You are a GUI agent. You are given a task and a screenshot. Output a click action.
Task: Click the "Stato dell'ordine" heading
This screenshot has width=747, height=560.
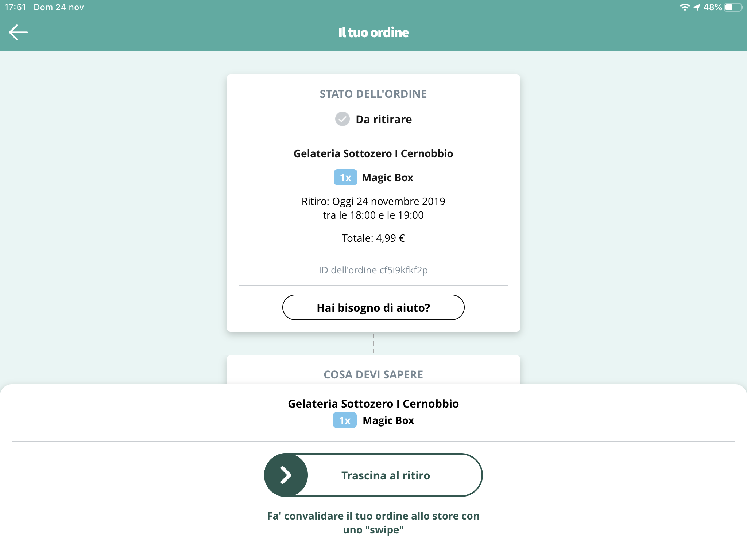pyautogui.click(x=373, y=94)
